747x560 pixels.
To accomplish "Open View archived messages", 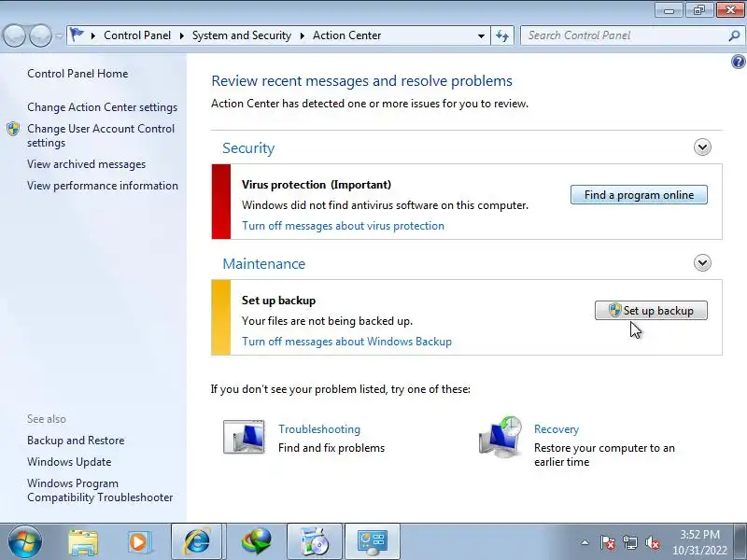I will (x=86, y=164).
